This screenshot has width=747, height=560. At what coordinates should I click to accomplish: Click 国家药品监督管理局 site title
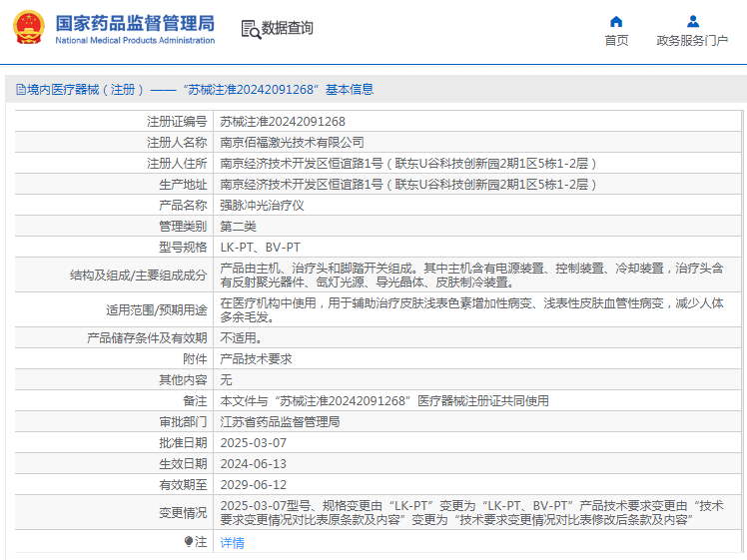(x=135, y=23)
